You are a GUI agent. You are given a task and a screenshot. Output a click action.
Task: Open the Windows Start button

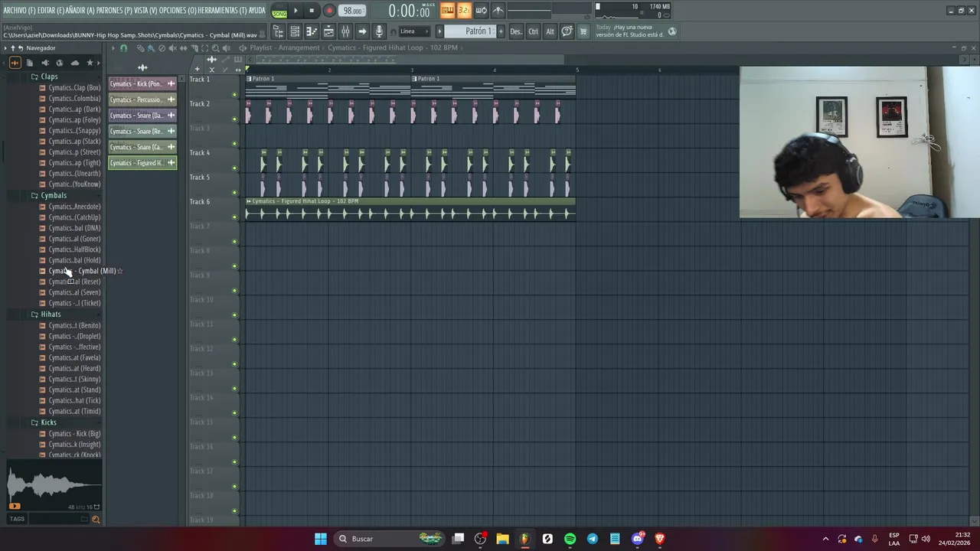pos(321,539)
